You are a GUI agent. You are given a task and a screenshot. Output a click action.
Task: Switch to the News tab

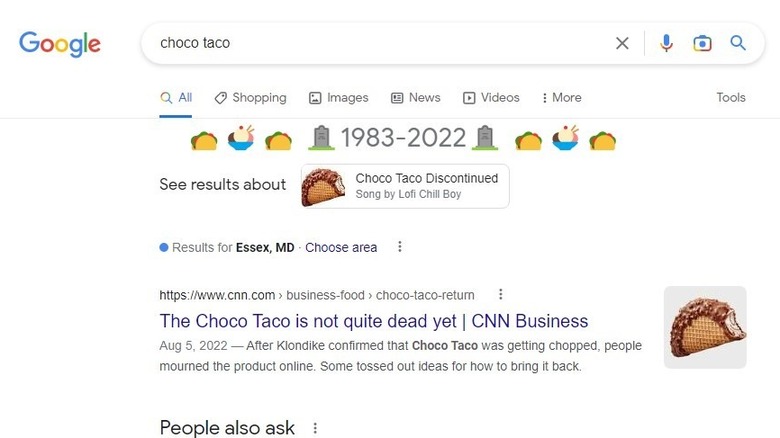click(416, 98)
